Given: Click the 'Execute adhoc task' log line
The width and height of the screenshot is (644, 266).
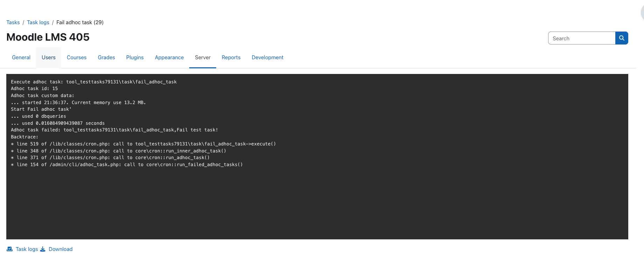Looking at the screenshot, I should [94, 82].
